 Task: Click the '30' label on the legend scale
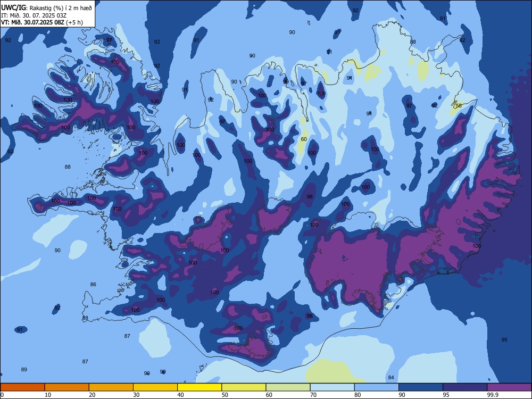point(136,395)
